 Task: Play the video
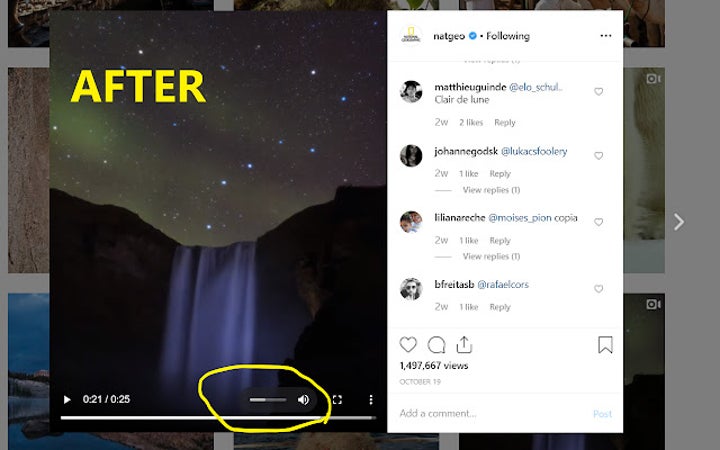pos(67,400)
